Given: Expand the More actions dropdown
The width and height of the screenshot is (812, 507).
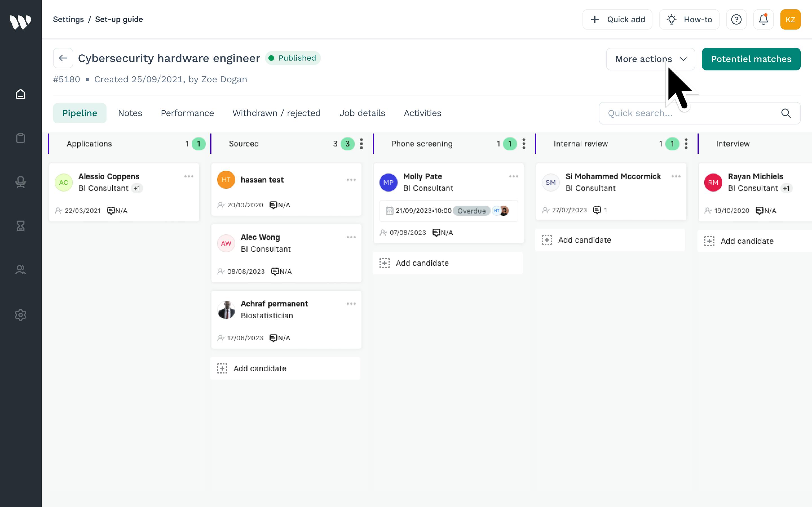Looking at the screenshot, I should click(650, 59).
